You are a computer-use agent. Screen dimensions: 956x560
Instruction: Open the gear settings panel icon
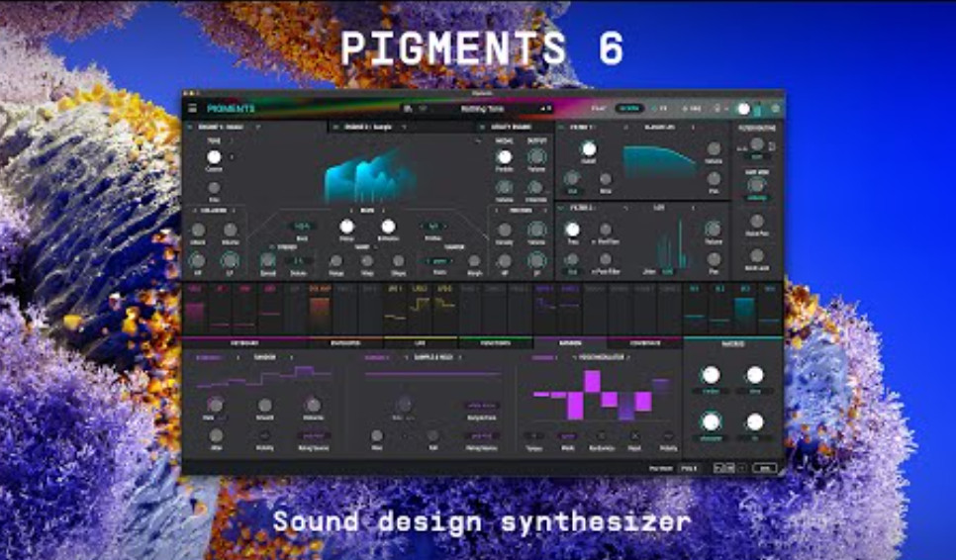776,109
